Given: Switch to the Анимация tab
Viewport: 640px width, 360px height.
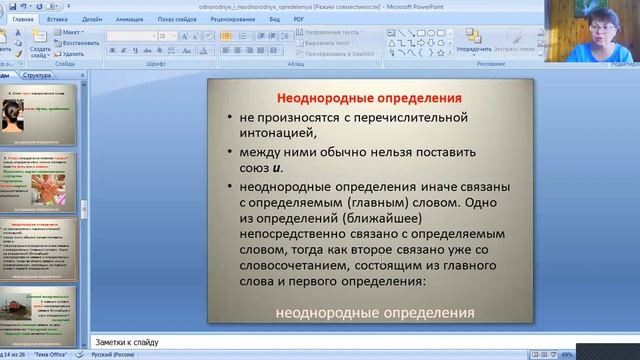Looking at the screenshot, I should pos(129,19).
